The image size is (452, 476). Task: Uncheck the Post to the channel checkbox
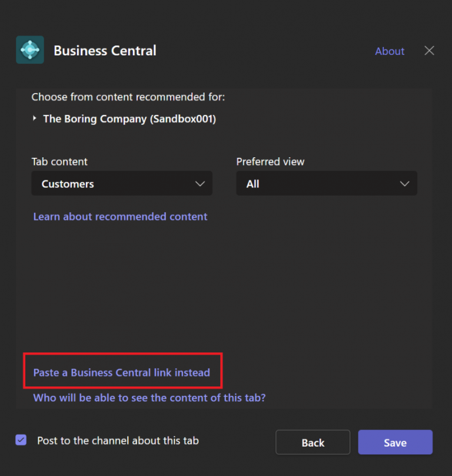21,440
